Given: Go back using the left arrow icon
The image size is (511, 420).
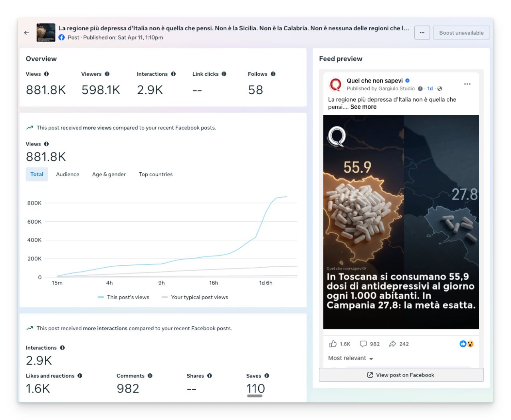Looking at the screenshot, I should pos(26,33).
